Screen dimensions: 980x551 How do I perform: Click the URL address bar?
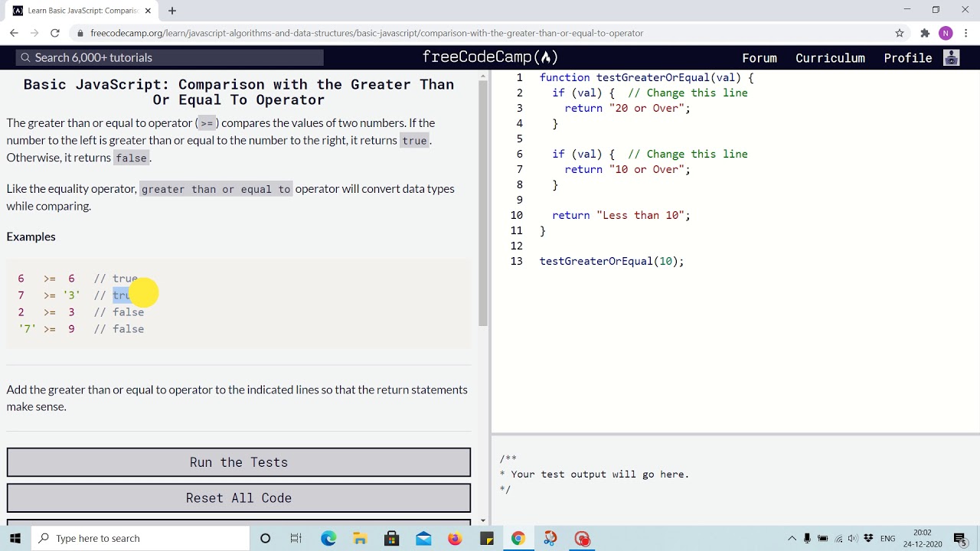point(490,33)
